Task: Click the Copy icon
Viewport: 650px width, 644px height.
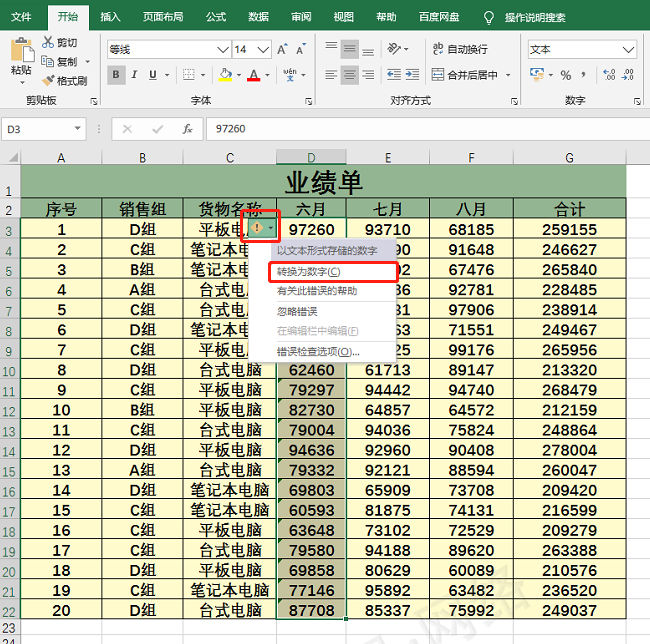Action: 48,61
